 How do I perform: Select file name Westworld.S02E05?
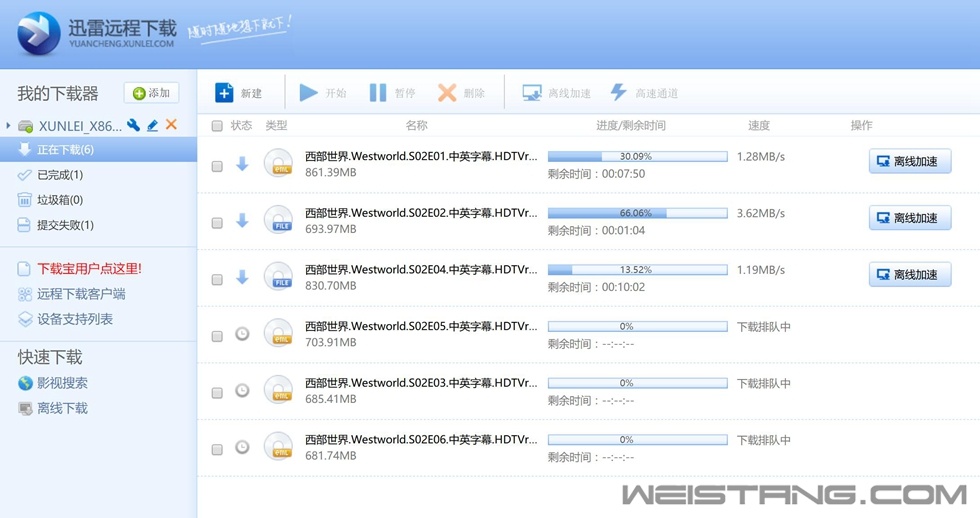pos(421,326)
